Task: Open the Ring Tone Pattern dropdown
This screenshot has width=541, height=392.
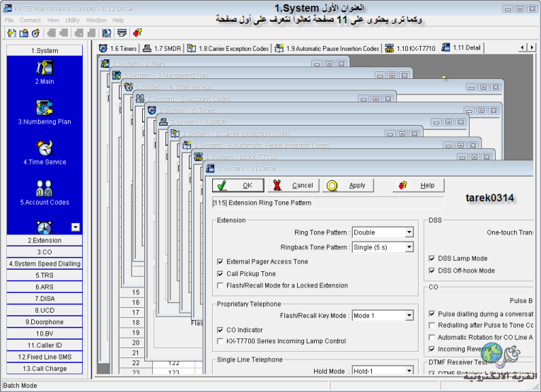Action: point(409,232)
